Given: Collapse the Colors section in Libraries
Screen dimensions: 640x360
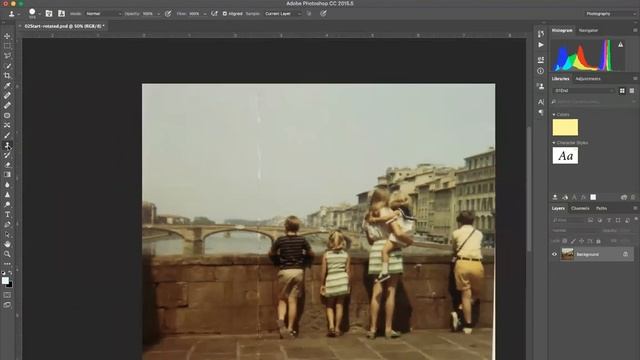Looking at the screenshot, I should pos(554,115).
